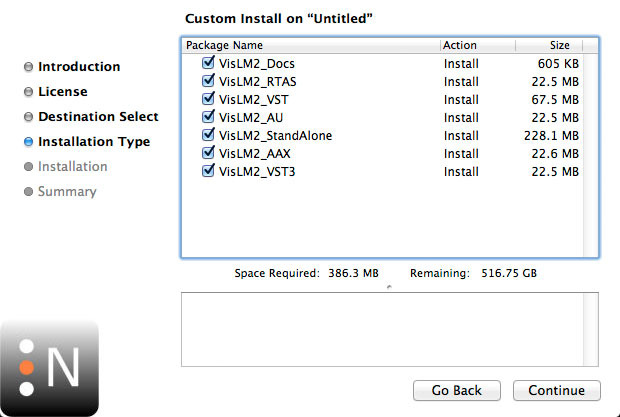Click the Installation step bullet

coord(28,167)
